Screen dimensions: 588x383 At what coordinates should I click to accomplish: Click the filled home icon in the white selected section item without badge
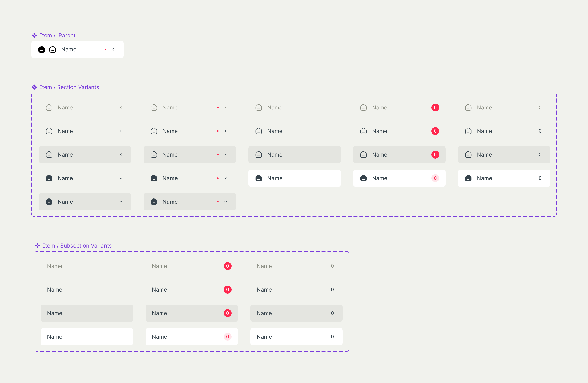point(259,178)
